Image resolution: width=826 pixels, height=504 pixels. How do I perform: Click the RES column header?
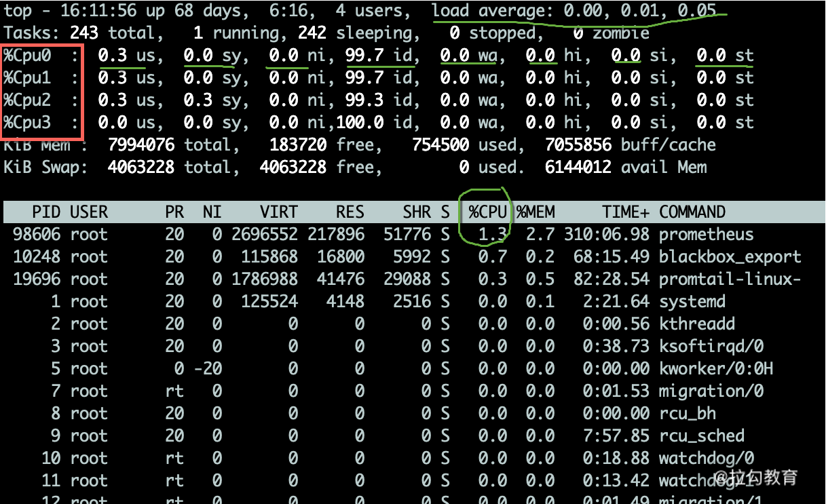pyautogui.click(x=350, y=212)
